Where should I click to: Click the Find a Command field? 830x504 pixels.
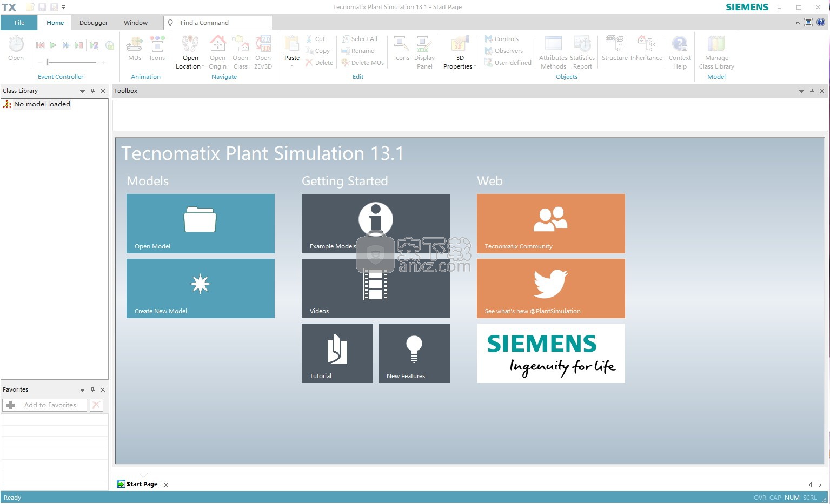point(217,23)
